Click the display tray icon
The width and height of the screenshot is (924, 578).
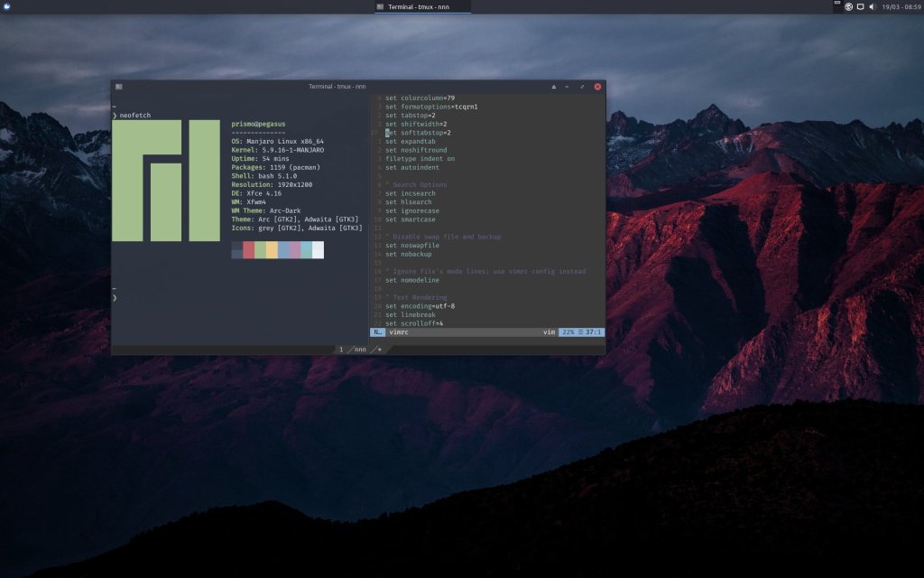(x=860, y=6)
